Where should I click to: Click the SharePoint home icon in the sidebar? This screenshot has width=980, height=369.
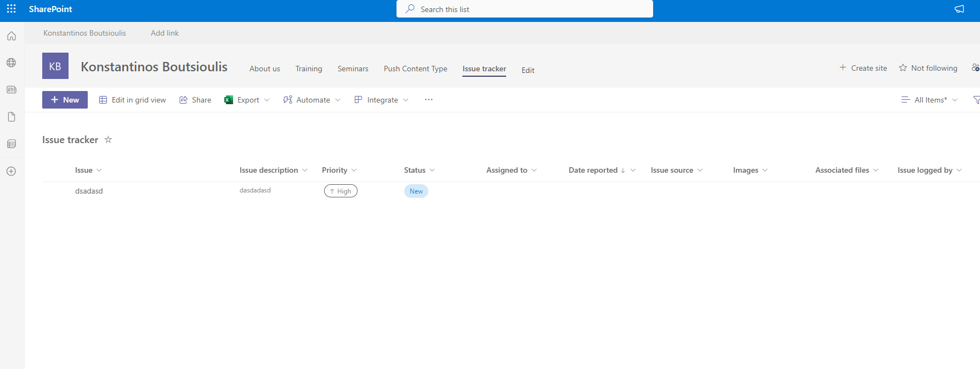tap(12, 36)
